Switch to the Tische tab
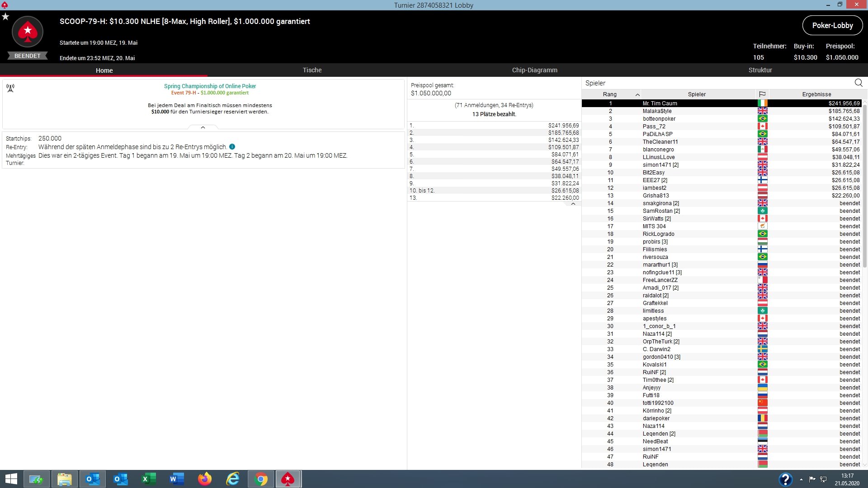Screen dimensions: 868x488 (x=312, y=70)
